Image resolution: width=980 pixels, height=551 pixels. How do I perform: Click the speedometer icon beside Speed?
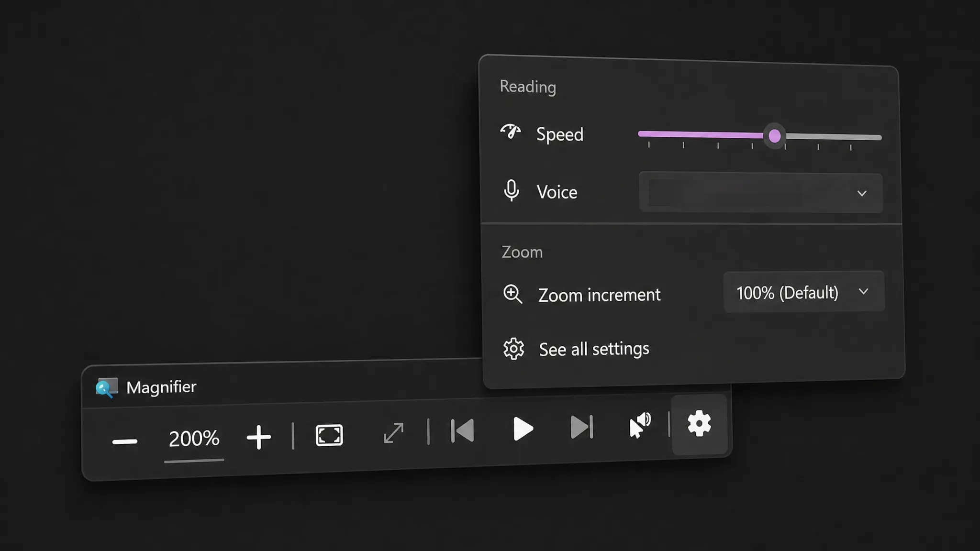click(511, 132)
